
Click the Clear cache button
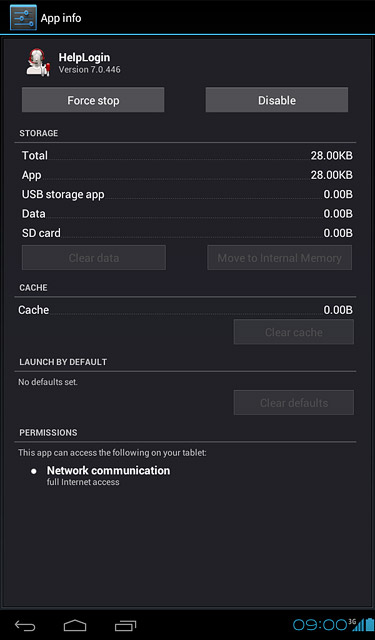[x=294, y=332]
